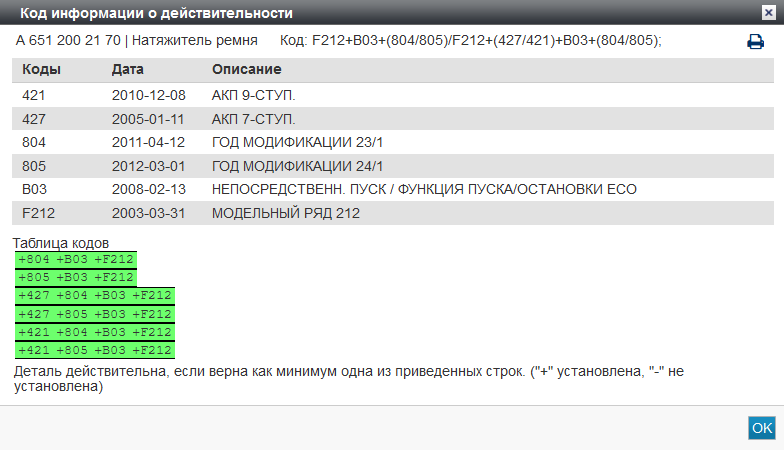The height and width of the screenshot is (450, 784).
Task: Click the green +804 +B03 +F212 line
Action: click(x=76, y=260)
